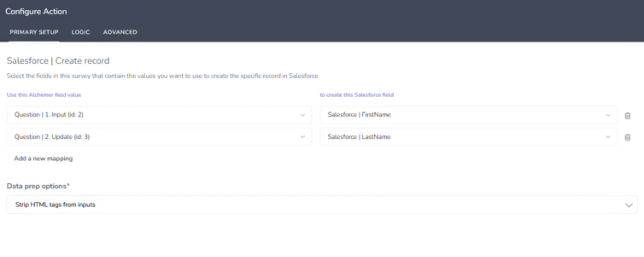Open the Question 2. Update dropdown
This screenshot has width=644, height=257.
159,137
